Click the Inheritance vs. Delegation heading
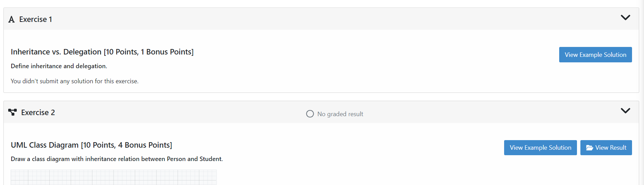Image resolution: width=644 pixels, height=185 pixels. point(102,52)
